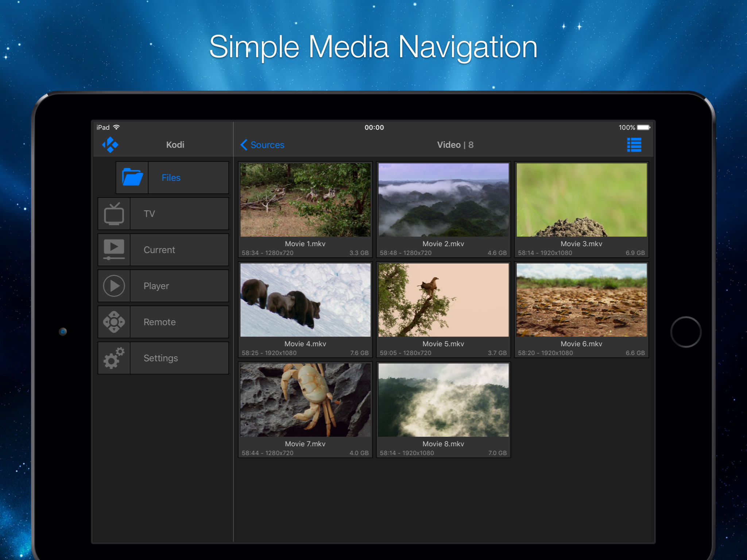Click the Current playlist screen icon
The width and height of the screenshot is (747, 560).
[114, 250]
